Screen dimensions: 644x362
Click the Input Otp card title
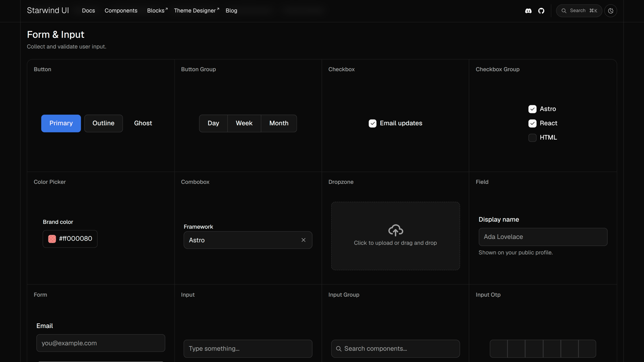click(488, 295)
